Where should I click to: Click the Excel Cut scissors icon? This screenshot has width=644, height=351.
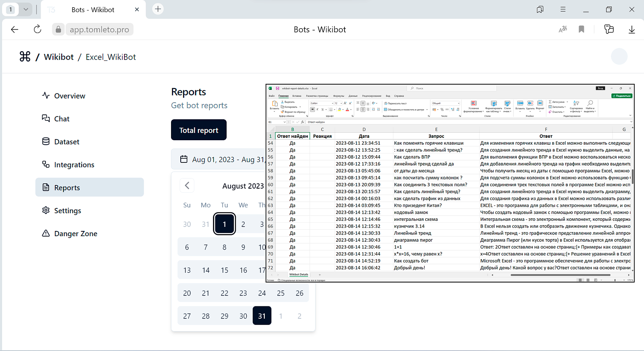(x=283, y=102)
